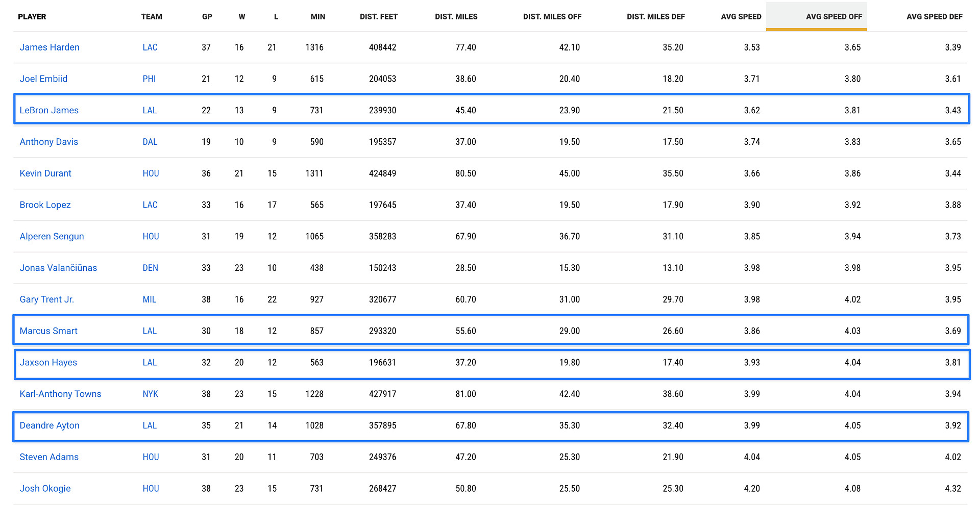The image size is (980, 505).
Task: Sort by DIST. MILES OFF header
Action: click(x=552, y=17)
